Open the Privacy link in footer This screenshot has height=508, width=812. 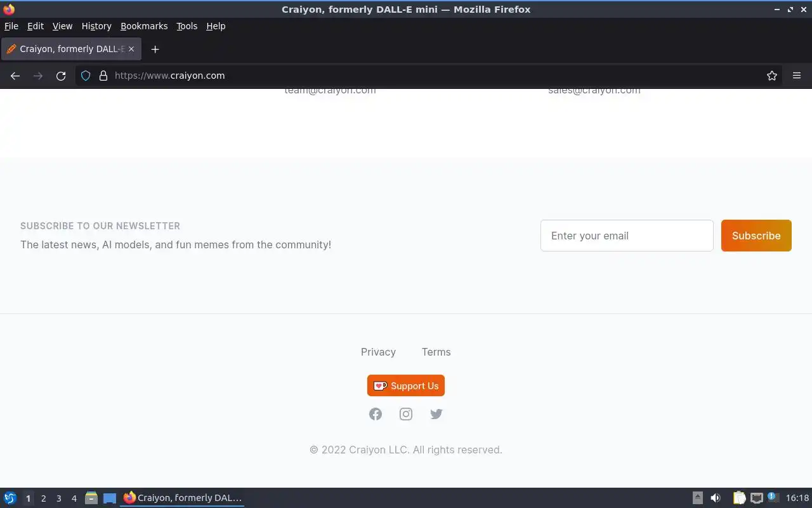tap(378, 352)
